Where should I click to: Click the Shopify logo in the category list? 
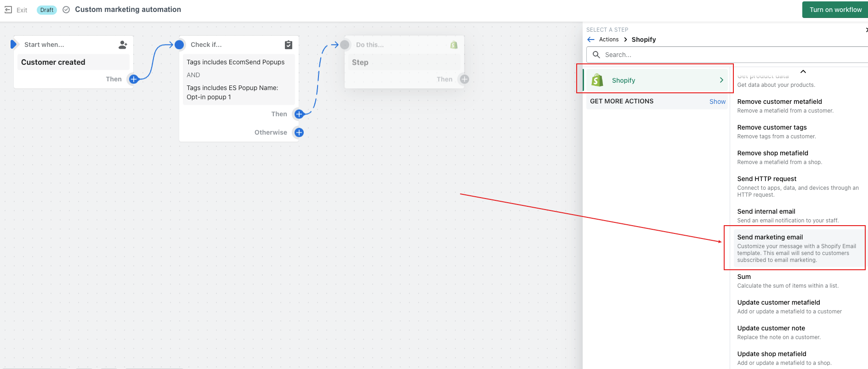point(597,80)
